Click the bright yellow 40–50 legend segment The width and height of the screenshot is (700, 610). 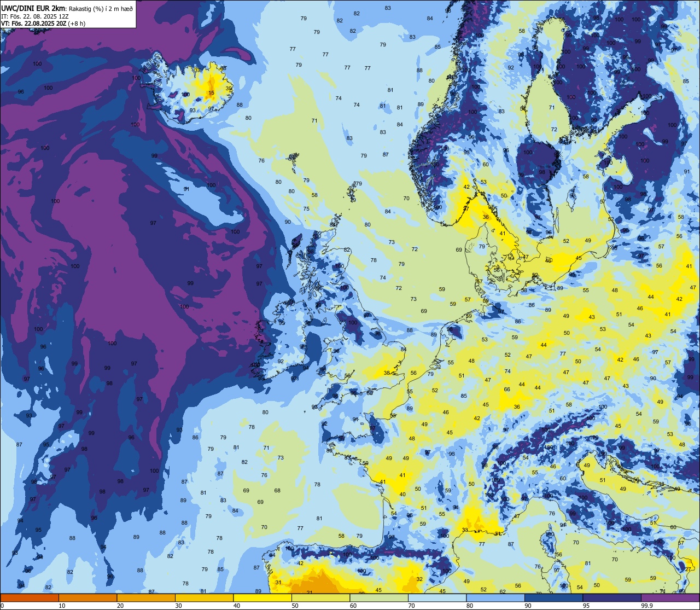click(x=262, y=597)
